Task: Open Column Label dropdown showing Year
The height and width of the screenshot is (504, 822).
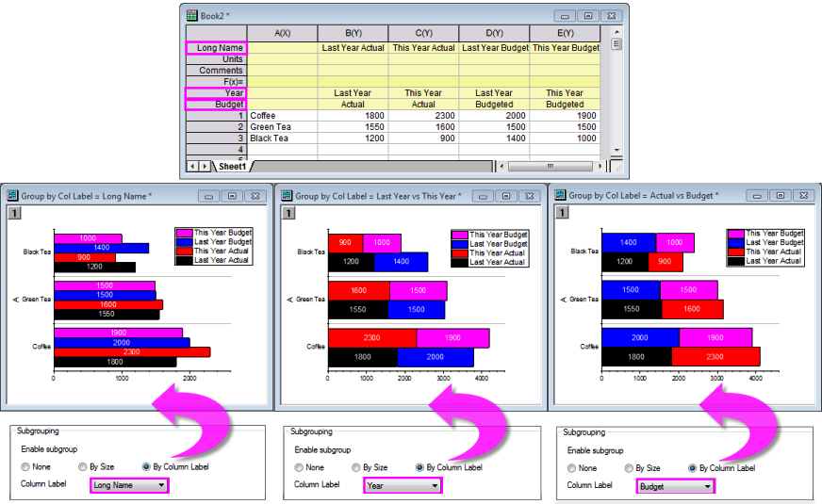Action: 403,486
